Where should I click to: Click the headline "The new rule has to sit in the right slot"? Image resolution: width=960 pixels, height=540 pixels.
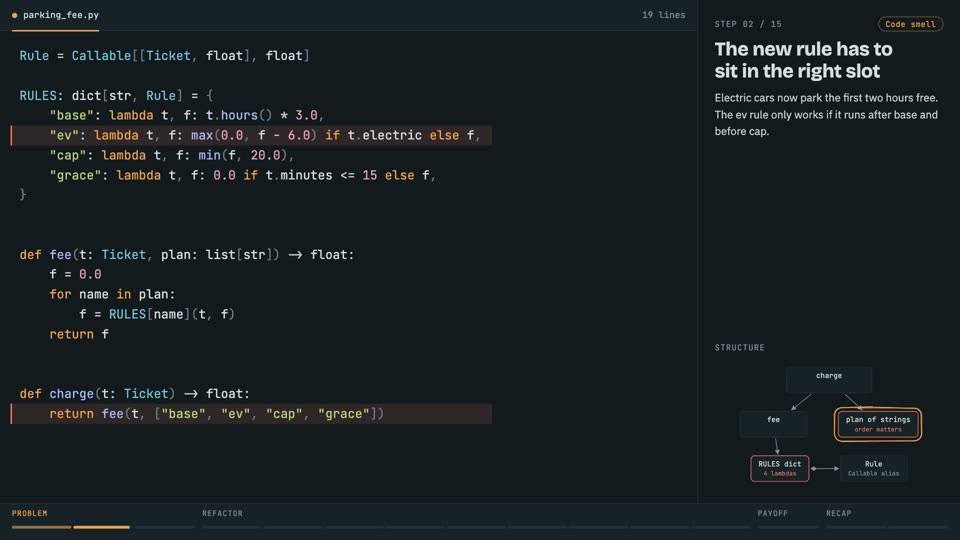[803, 60]
